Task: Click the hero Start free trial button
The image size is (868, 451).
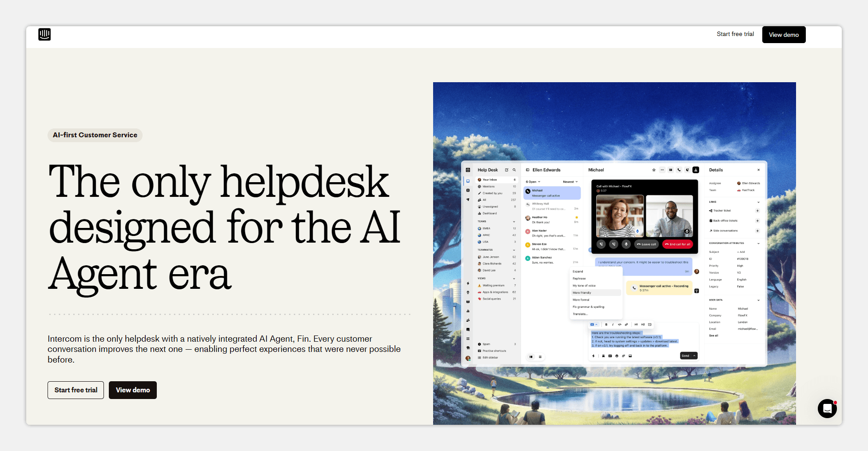Action: pos(76,390)
